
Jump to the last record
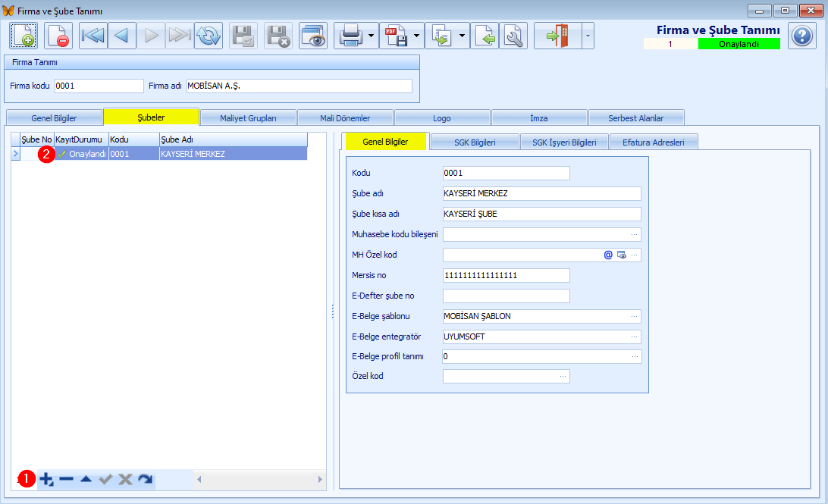180,36
